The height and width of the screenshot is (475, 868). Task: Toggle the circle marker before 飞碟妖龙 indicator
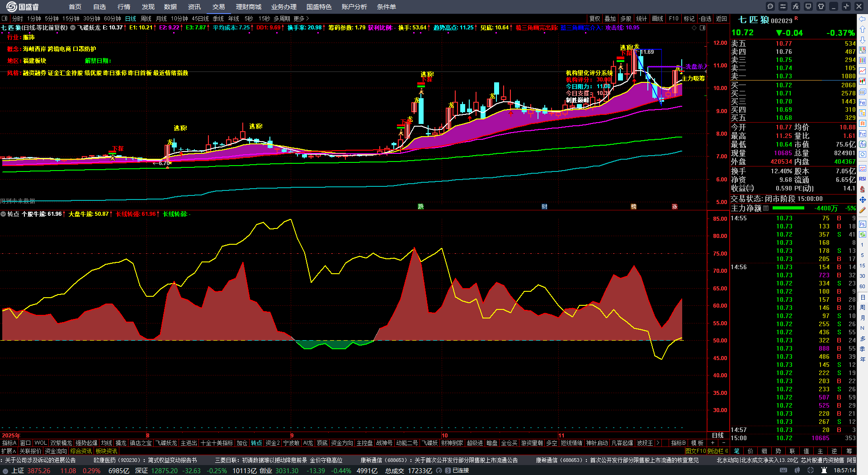coord(73,28)
